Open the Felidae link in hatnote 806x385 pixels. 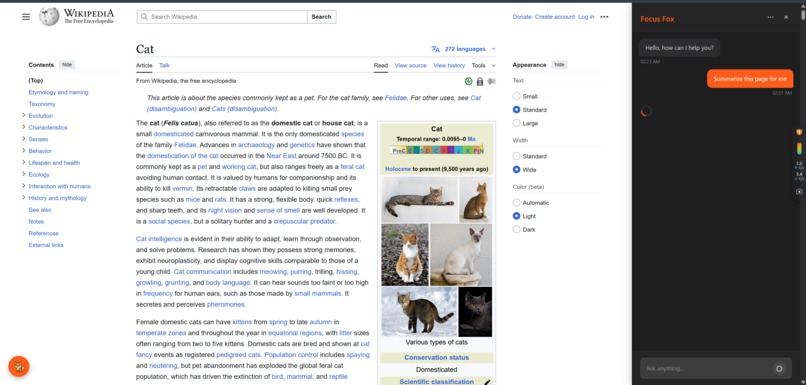pos(395,97)
